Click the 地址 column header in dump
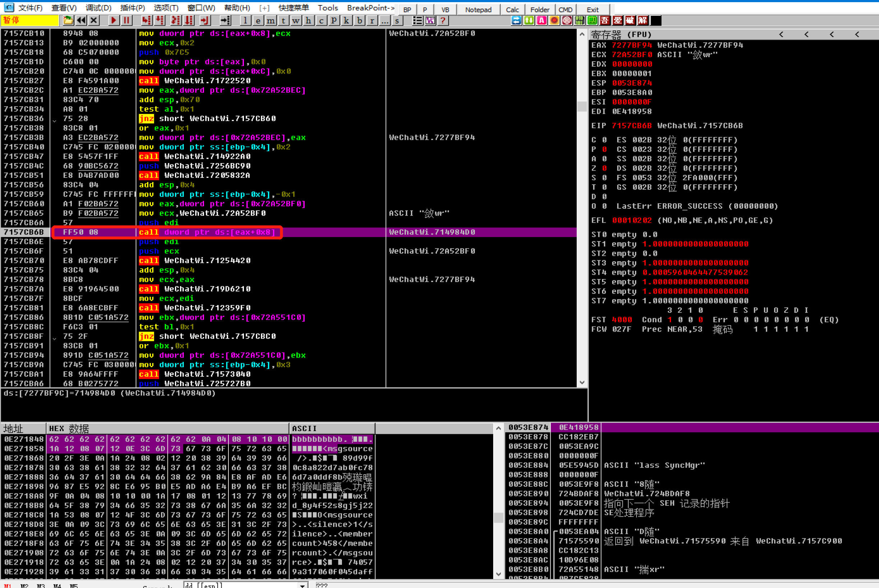Image resolution: width=879 pixels, height=588 pixels. 23,428
